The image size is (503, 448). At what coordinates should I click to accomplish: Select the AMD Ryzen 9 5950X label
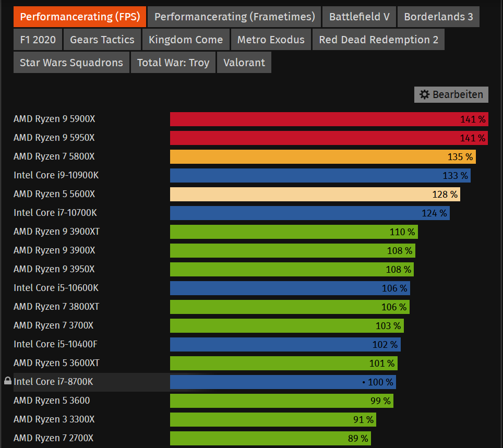[x=54, y=138]
